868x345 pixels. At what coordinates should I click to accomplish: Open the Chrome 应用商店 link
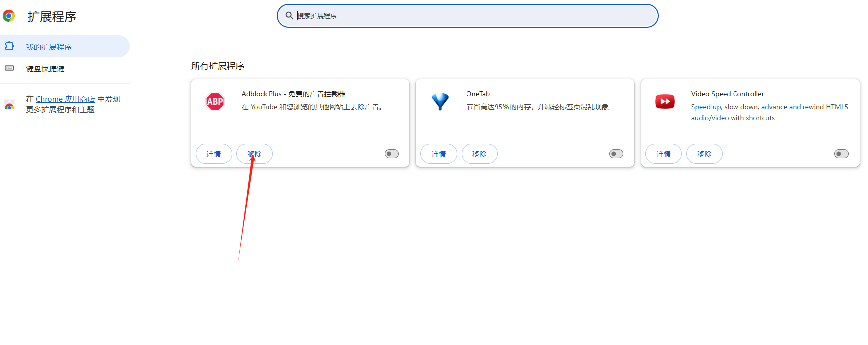click(66, 99)
